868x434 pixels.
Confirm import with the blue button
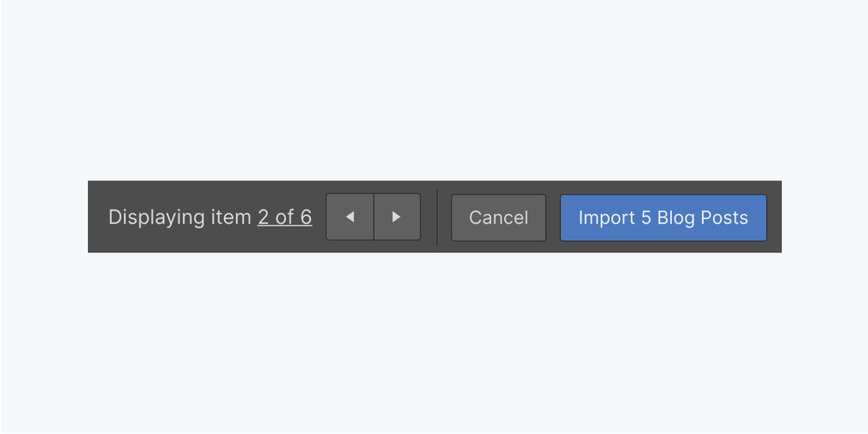tap(663, 218)
